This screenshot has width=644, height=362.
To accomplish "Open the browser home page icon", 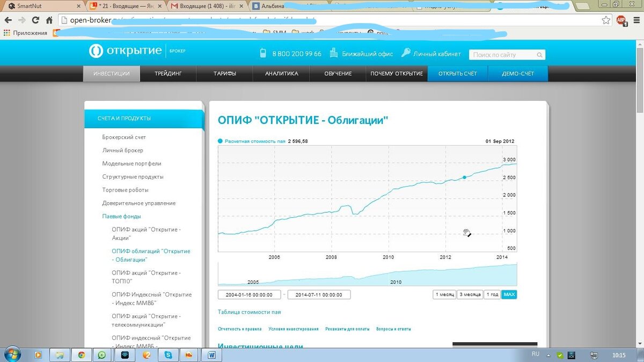I will pos(49,20).
